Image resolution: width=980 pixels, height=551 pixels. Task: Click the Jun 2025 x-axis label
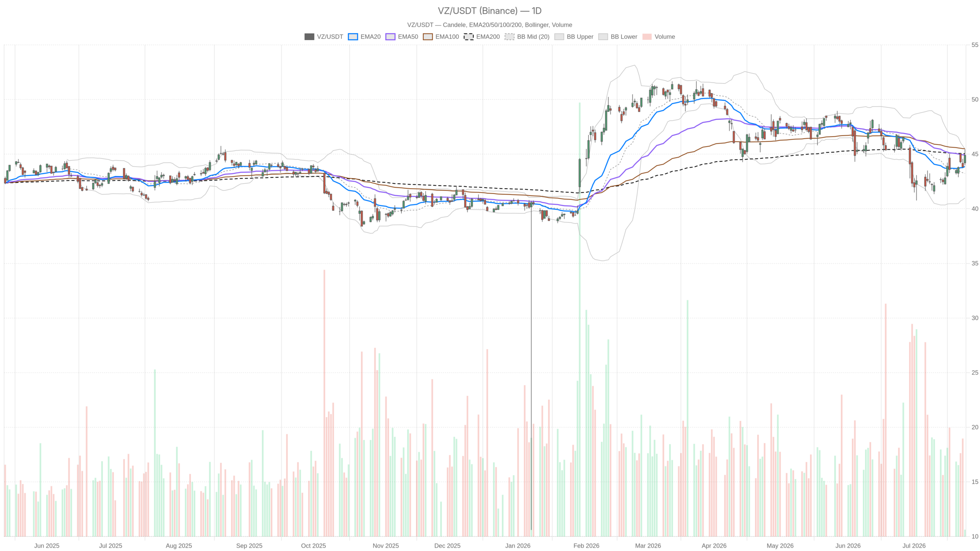click(x=47, y=546)
